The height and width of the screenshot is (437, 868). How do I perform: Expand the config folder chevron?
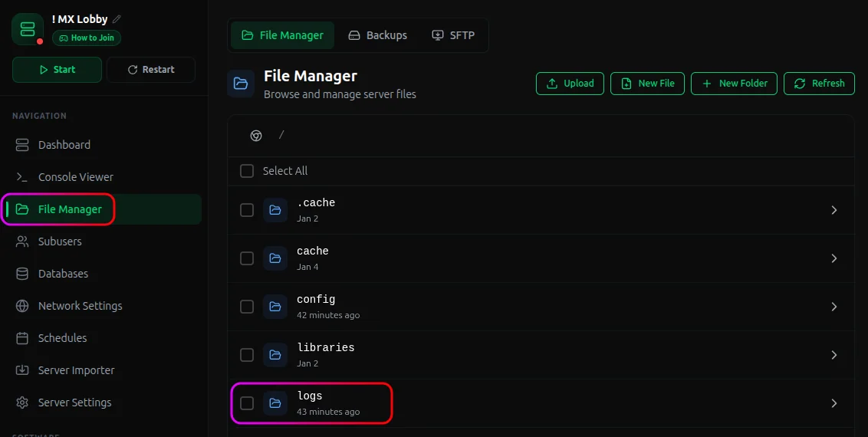coord(833,307)
